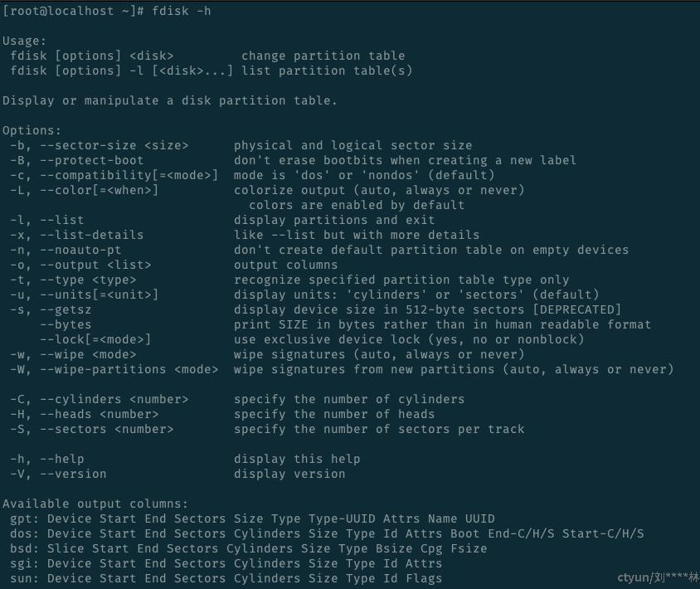This screenshot has width=700, height=589.
Task: Click the 'ctyun/刘****林' watermark text
Action: pyautogui.click(x=658, y=577)
